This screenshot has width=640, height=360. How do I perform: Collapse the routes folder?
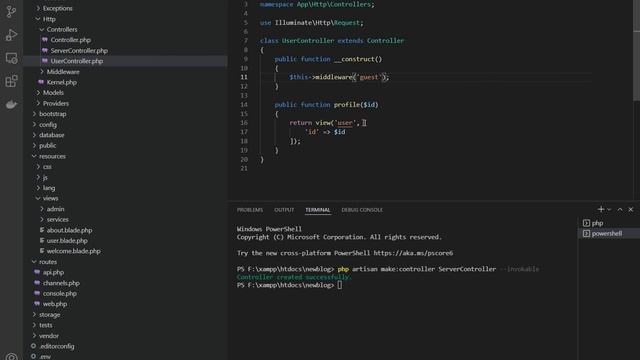(x=48, y=262)
